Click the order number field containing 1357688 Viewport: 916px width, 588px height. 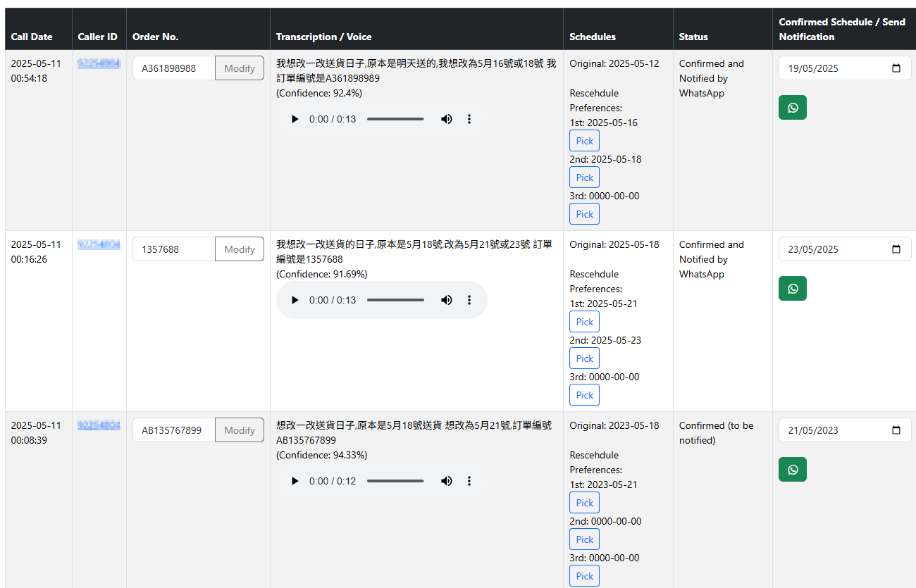(174, 249)
